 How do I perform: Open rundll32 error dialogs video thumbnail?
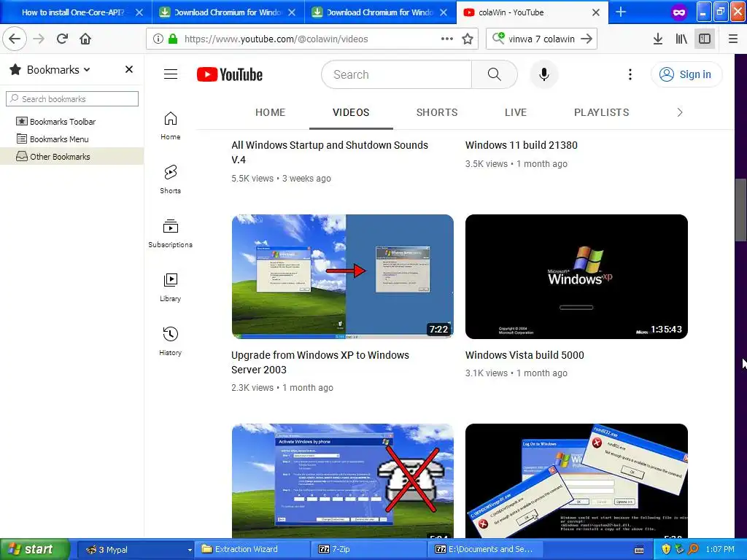tap(576, 481)
